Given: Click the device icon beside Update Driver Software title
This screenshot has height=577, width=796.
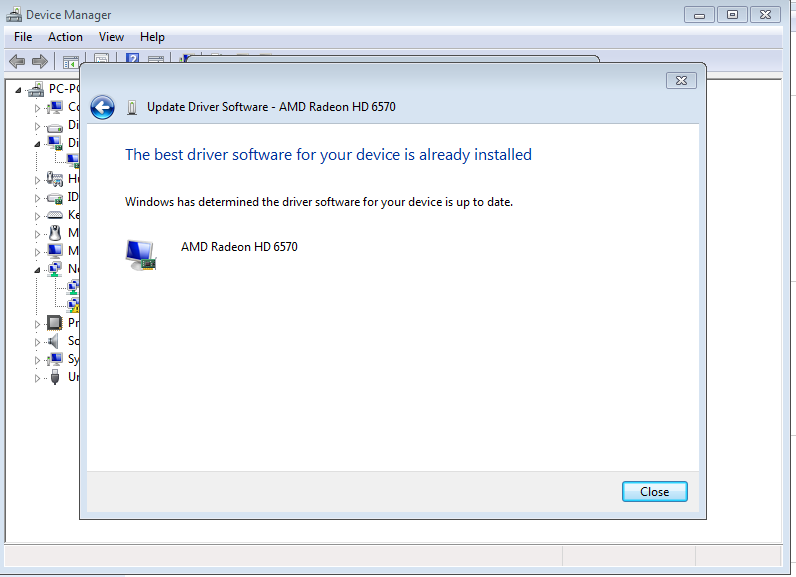Looking at the screenshot, I should (131, 108).
